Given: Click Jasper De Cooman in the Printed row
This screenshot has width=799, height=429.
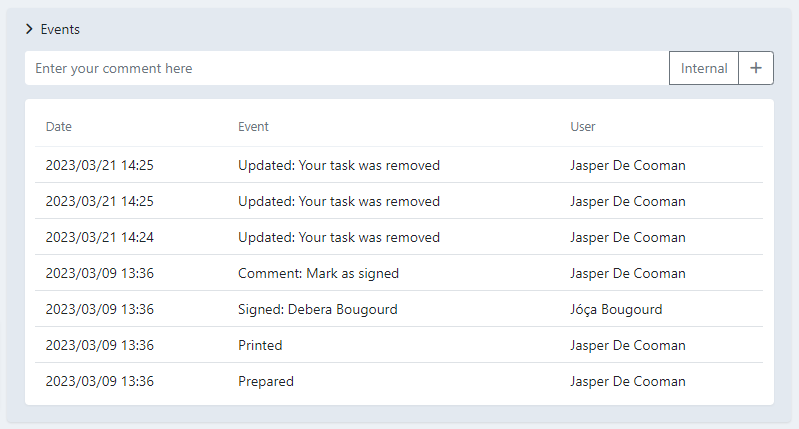Looking at the screenshot, I should coord(627,345).
